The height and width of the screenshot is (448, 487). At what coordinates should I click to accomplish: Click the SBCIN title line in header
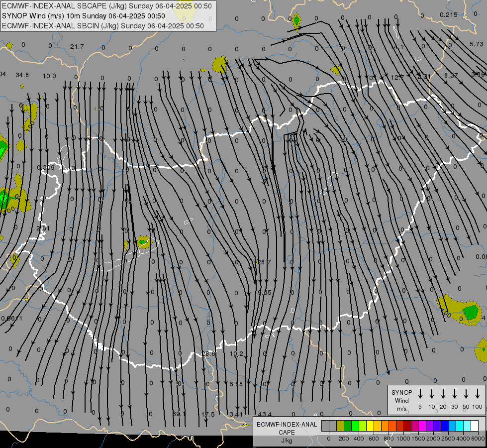coord(103,26)
